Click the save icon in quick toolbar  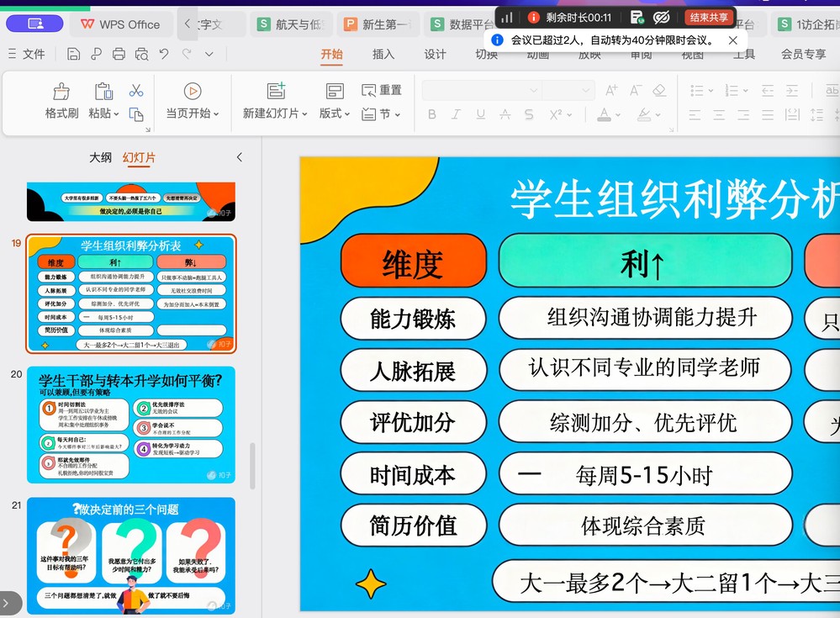(73, 54)
